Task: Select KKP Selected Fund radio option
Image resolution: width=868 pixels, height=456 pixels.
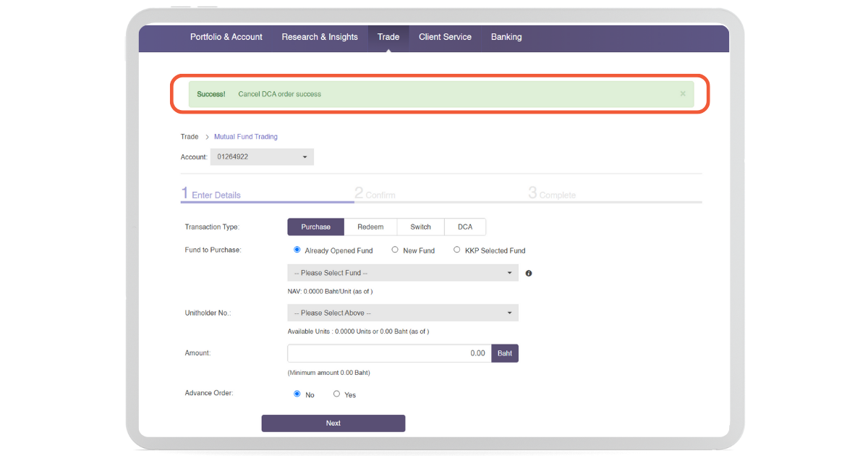Action: tap(457, 250)
